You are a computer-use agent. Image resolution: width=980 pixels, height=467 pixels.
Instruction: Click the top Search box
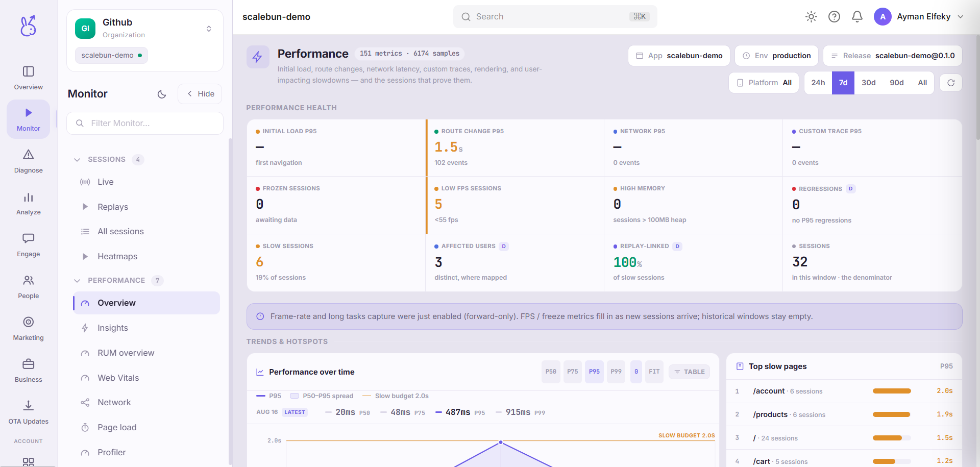point(555,17)
